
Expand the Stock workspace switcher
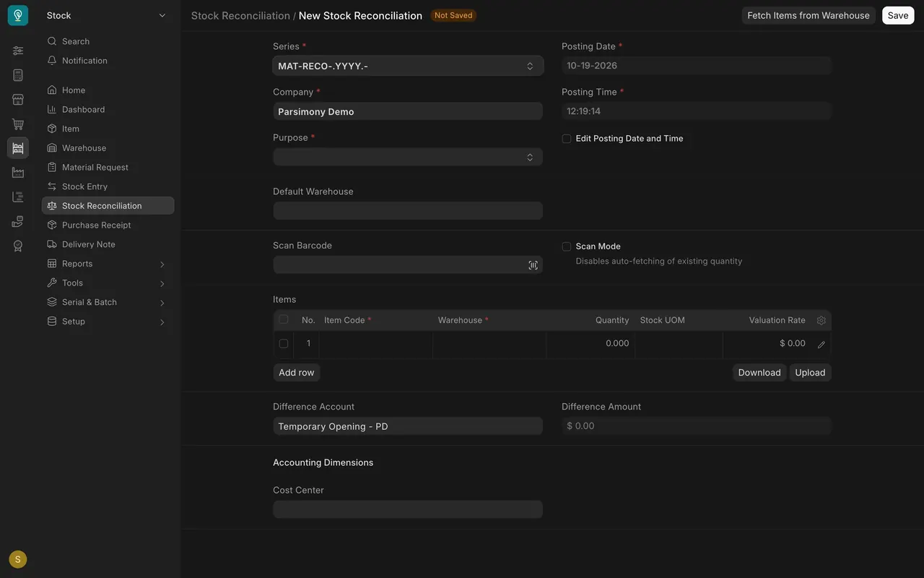tap(106, 15)
